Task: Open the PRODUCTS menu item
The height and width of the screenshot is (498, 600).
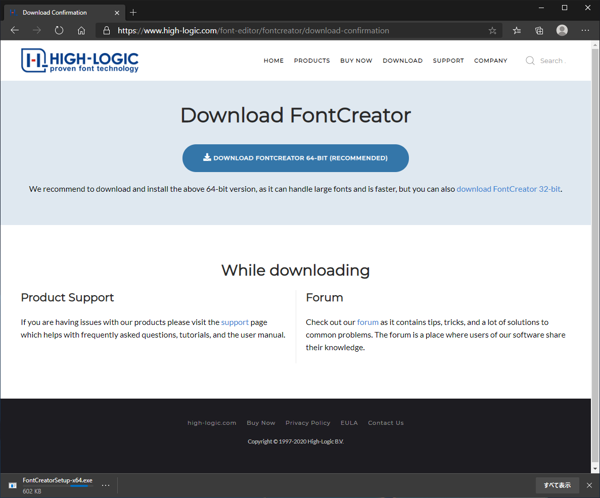Action: tap(312, 60)
